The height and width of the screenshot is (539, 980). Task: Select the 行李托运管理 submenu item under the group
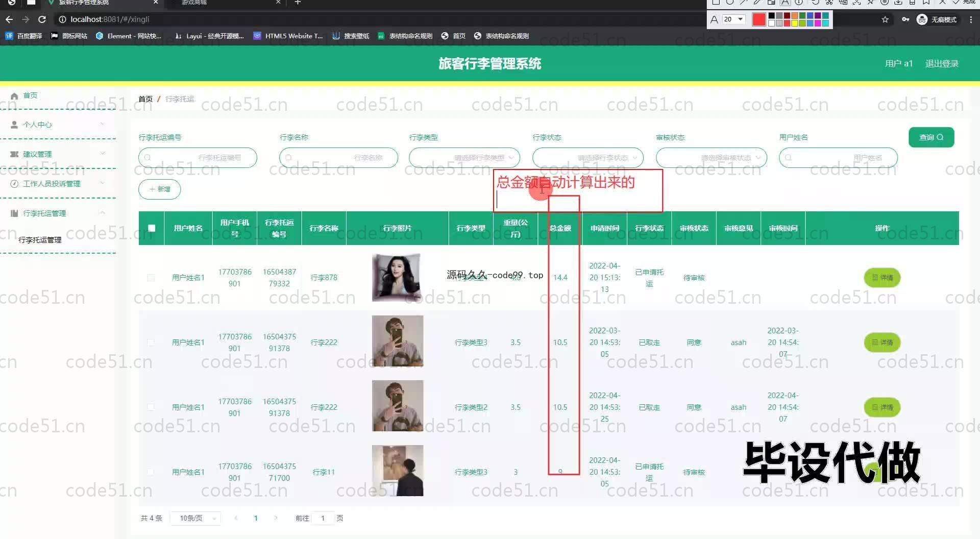point(40,240)
